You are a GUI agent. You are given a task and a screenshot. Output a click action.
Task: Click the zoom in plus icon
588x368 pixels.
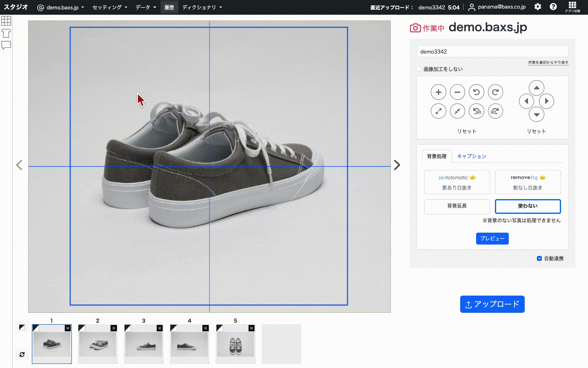click(x=438, y=92)
